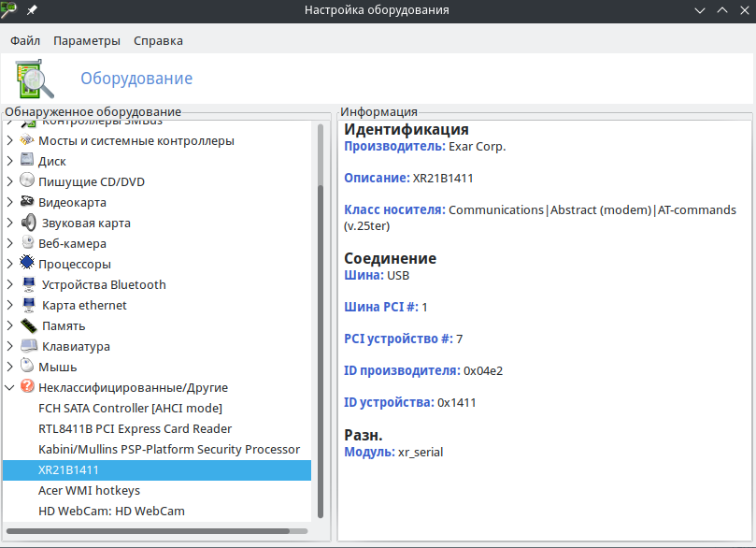Select FCH SATA Controller [AHCI mode]
The image size is (756, 548).
pyautogui.click(x=130, y=408)
